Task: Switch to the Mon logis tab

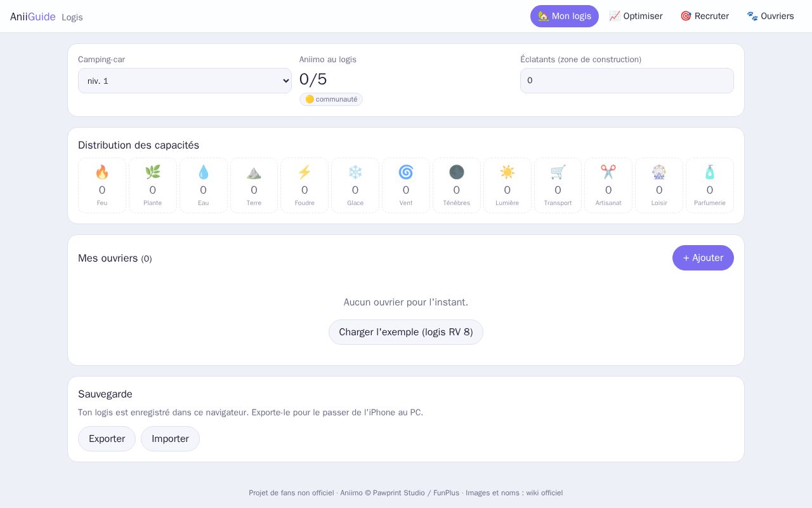Action: coord(565,17)
